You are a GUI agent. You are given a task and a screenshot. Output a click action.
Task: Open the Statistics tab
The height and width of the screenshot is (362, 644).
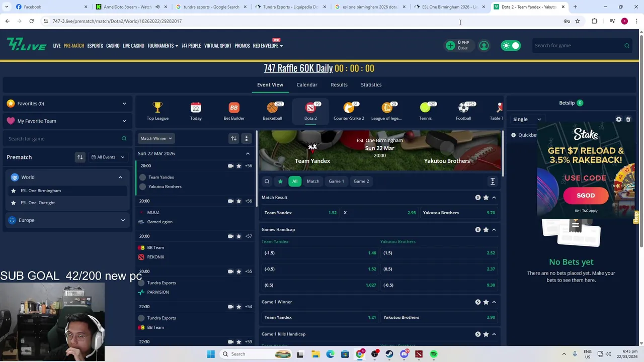pyautogui.click(x=371, y=84)
